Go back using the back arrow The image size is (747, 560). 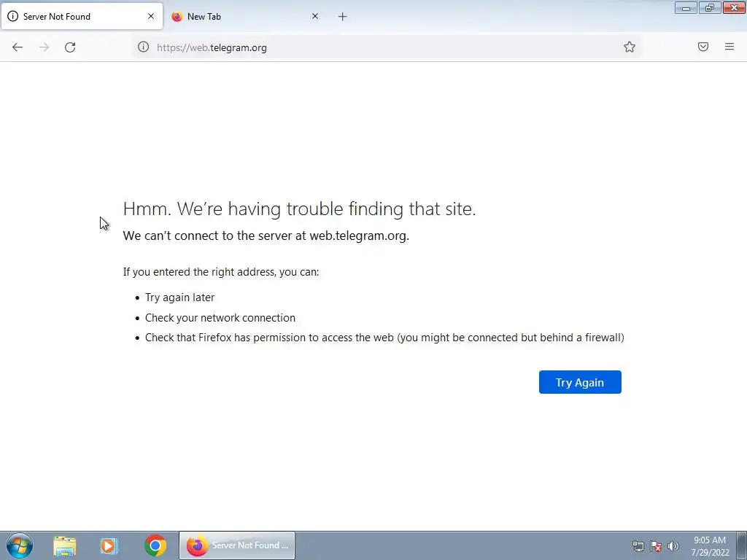pyautogui.click(x=18, y=47)
